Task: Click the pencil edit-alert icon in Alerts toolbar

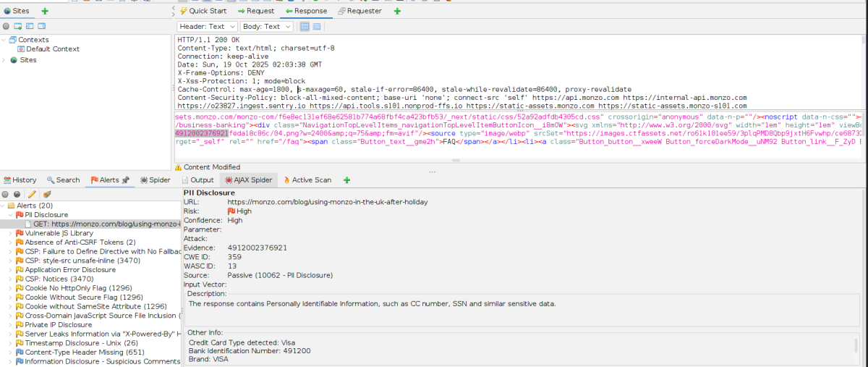Action: click(32, 194)
